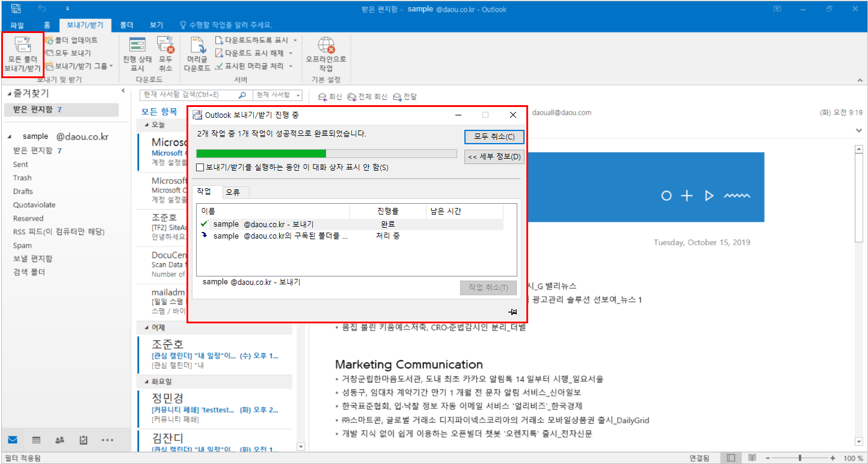Click Reading view icon in status bar
Image resolution: width=868 pixels, height=464 pixels.
752,458
